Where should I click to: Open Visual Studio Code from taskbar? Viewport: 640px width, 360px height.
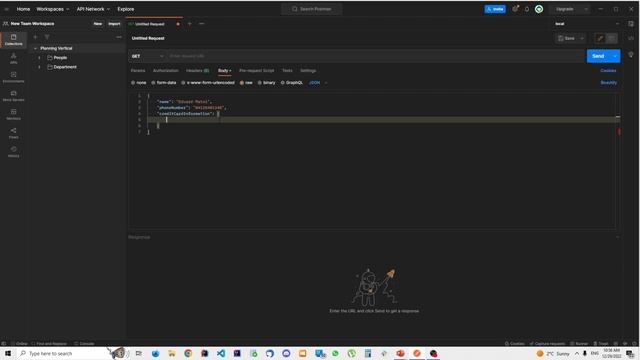pyautogui.click(x=221, y=353)
